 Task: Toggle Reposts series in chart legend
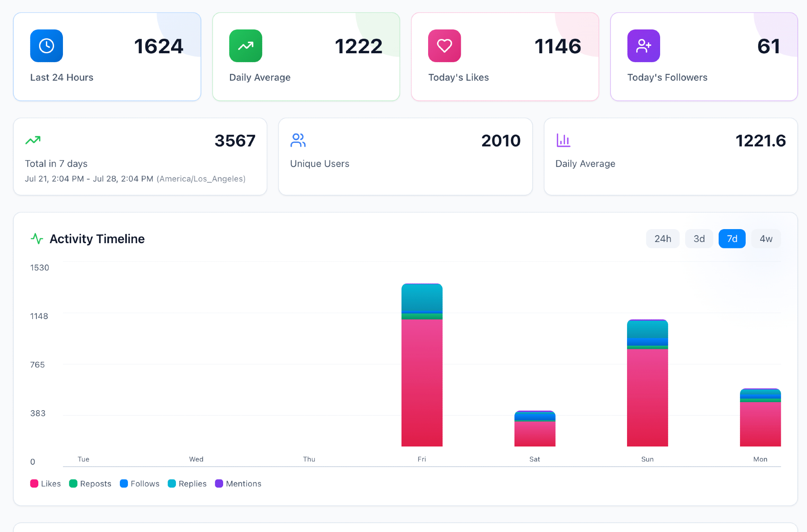90,484
